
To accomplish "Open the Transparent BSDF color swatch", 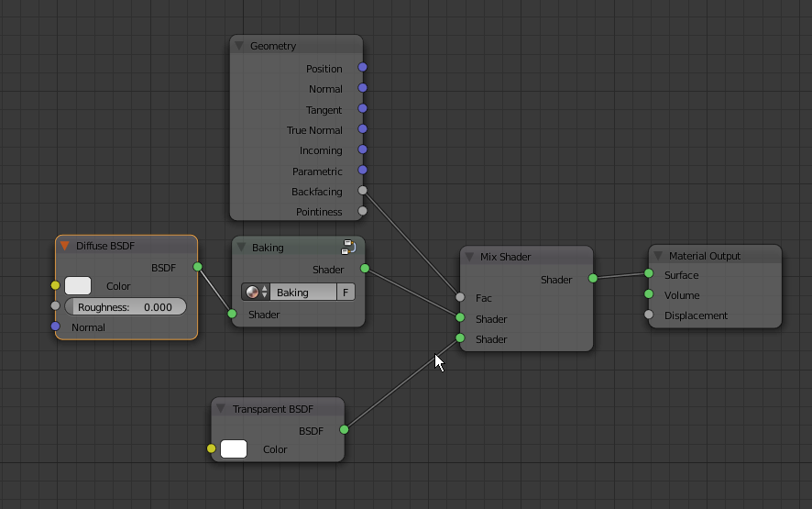I will click(x=234, y=448).
